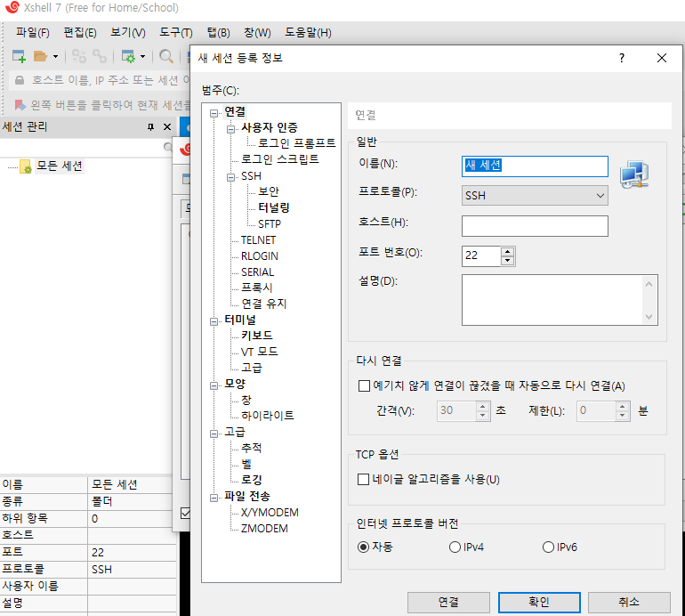685x616 pixels.
Task: Click the lock icon in address bar
Action: pos(20,80)
